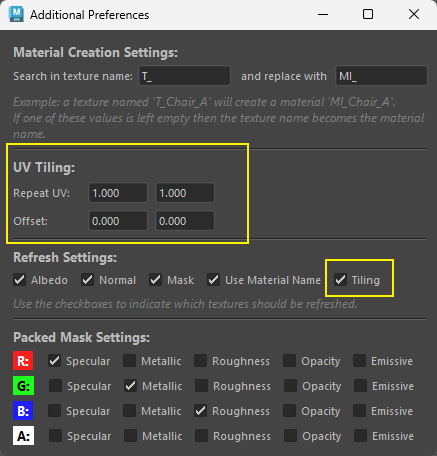Enable Specular in the G channel row
The width and height of the screenshot is (437, 456).
pyautogui.click(x=55, y=386)
